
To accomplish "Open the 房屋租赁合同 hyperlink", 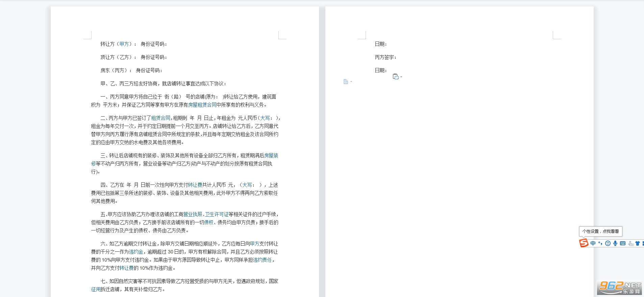I will coord(202,105).
